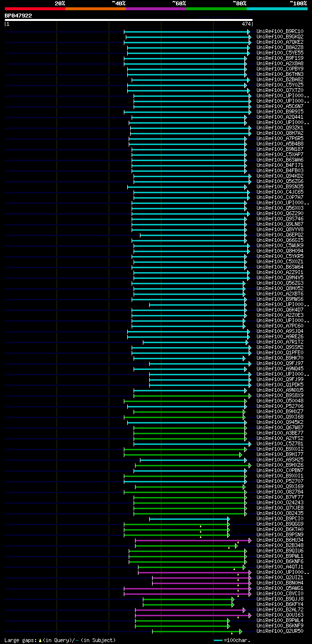
Task: Select label UniRef100_B9MWS6
Action: coord(280,299)
